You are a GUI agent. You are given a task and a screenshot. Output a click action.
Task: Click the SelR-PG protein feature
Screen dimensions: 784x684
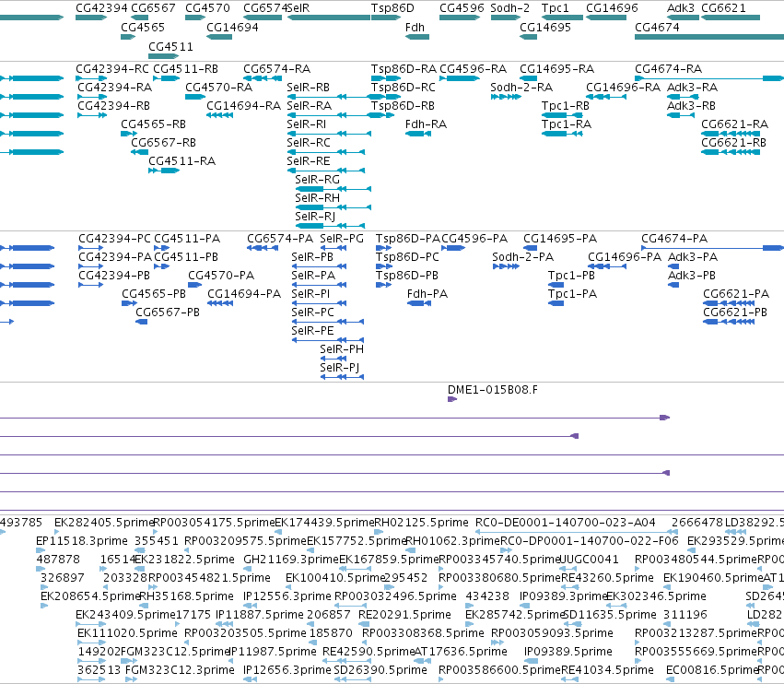pyautogui.click(x=333, y=248)
